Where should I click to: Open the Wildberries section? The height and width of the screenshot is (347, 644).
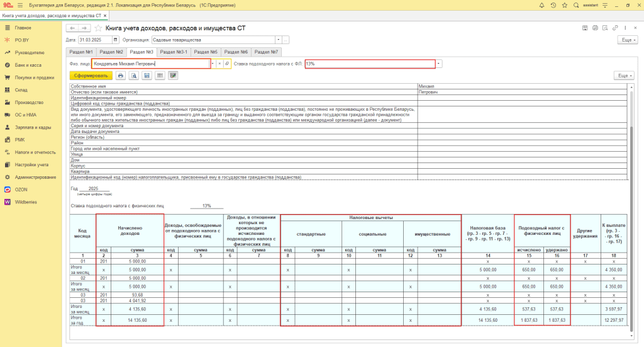click(26, 202)
